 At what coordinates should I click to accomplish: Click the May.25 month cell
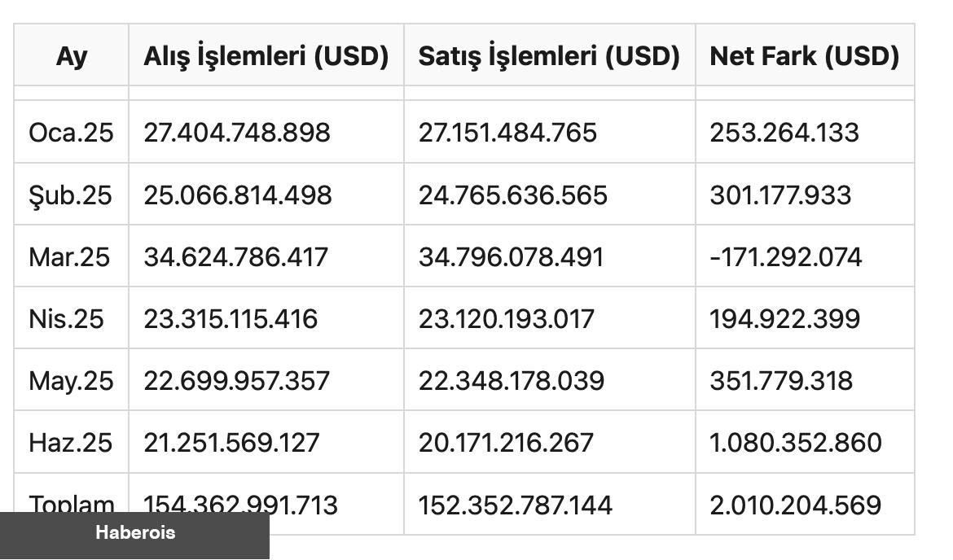71,381
